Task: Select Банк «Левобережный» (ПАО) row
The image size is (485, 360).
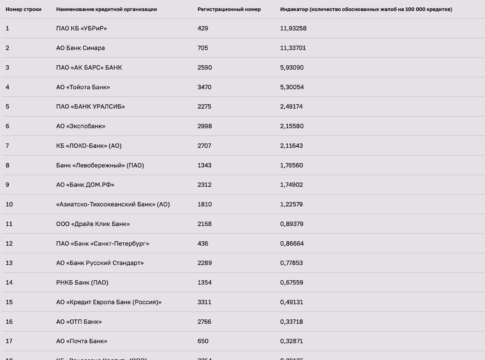Action: pyautogui.click(x=243, y=165)
